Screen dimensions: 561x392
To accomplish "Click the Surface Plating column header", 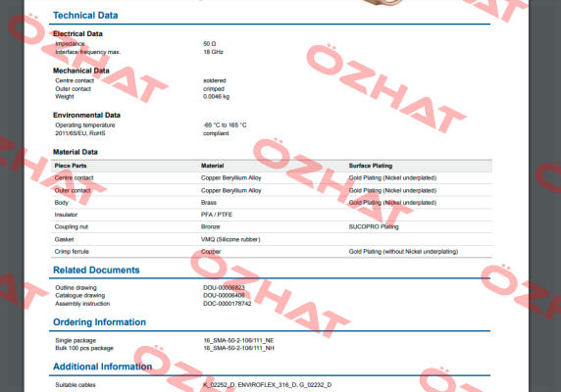I will [371, 166].
